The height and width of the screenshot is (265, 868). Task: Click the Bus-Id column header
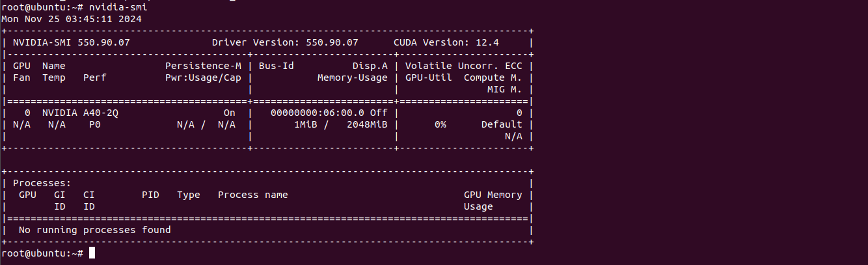pos(276,66)
